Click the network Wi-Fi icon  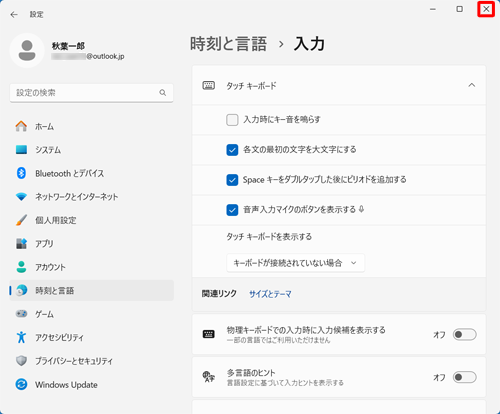pos(21,197)
